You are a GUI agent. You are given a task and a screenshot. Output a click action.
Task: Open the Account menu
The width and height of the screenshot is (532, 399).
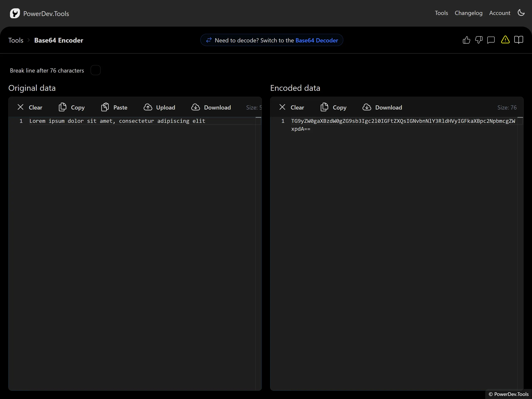tap(500, 13)
